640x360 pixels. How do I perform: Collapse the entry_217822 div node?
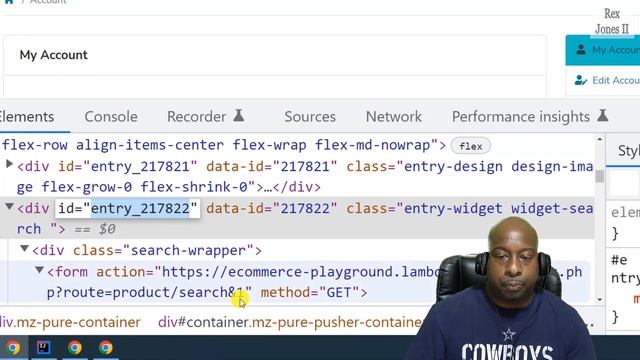pos(9,207)
